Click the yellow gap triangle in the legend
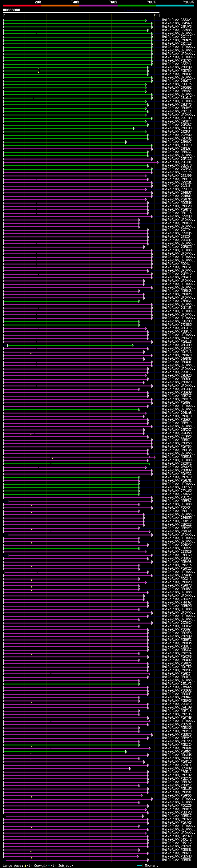This screenshot has height=868, width=197. [x=25, y=866]
